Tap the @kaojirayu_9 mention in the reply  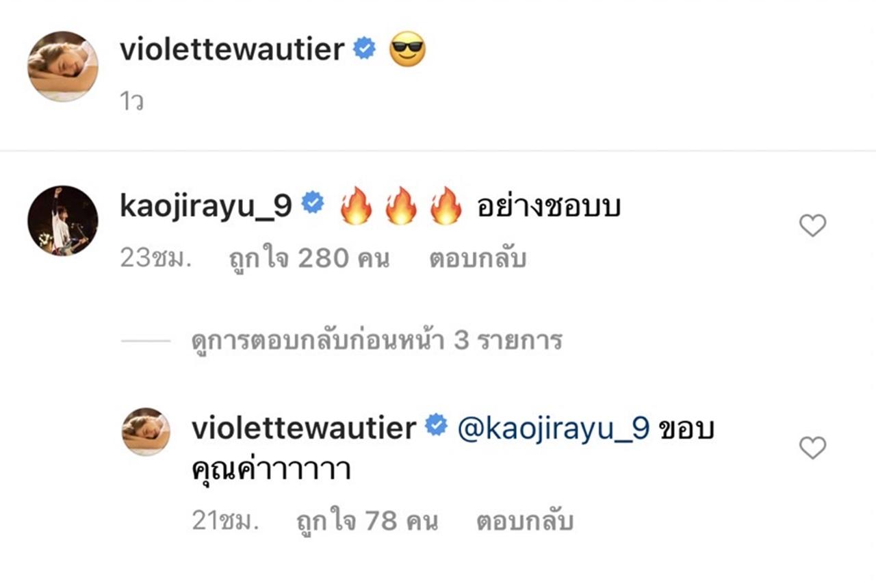[x=551, y=428]
